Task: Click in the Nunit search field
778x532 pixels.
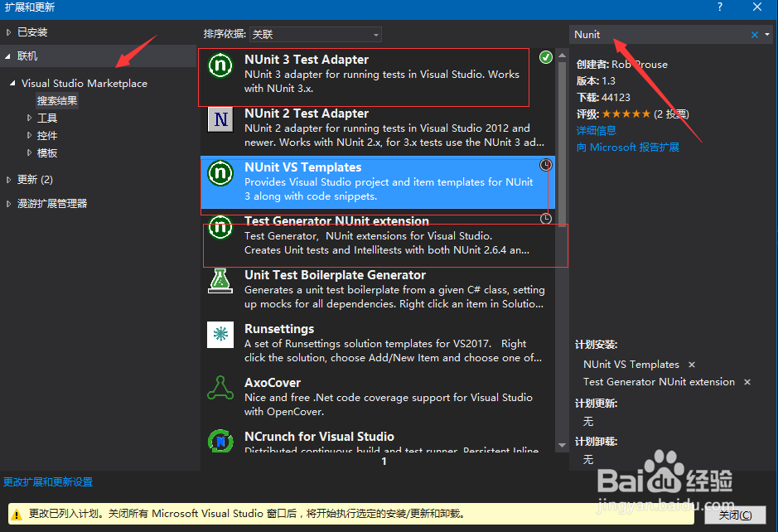Action: [660, 35]
